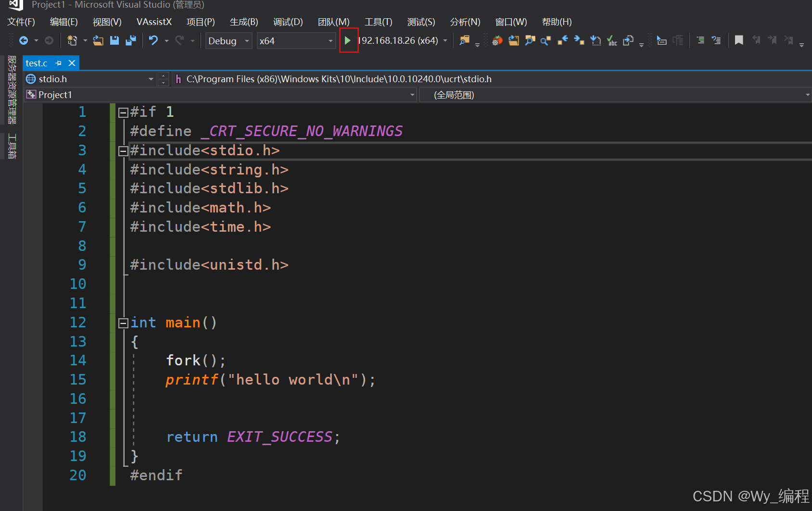Click the Decrease Line Indent icon

coord(700,41)
